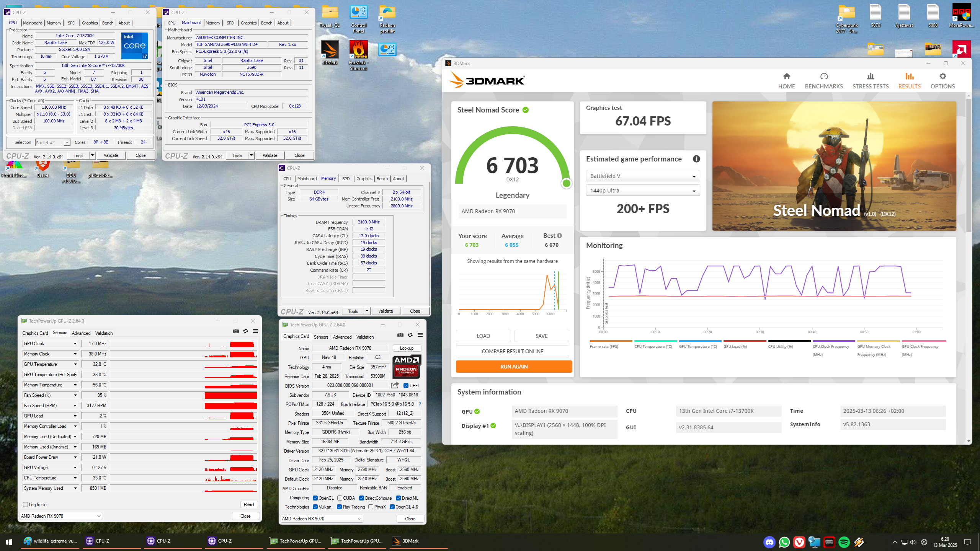
Task: Open the Control Panel desktop icon
Action: tap(358, 19)
